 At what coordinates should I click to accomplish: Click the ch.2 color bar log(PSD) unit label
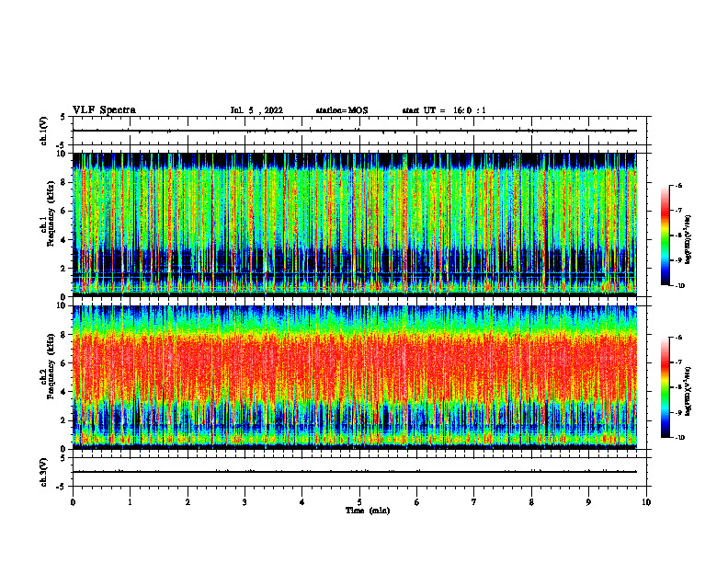688,391
